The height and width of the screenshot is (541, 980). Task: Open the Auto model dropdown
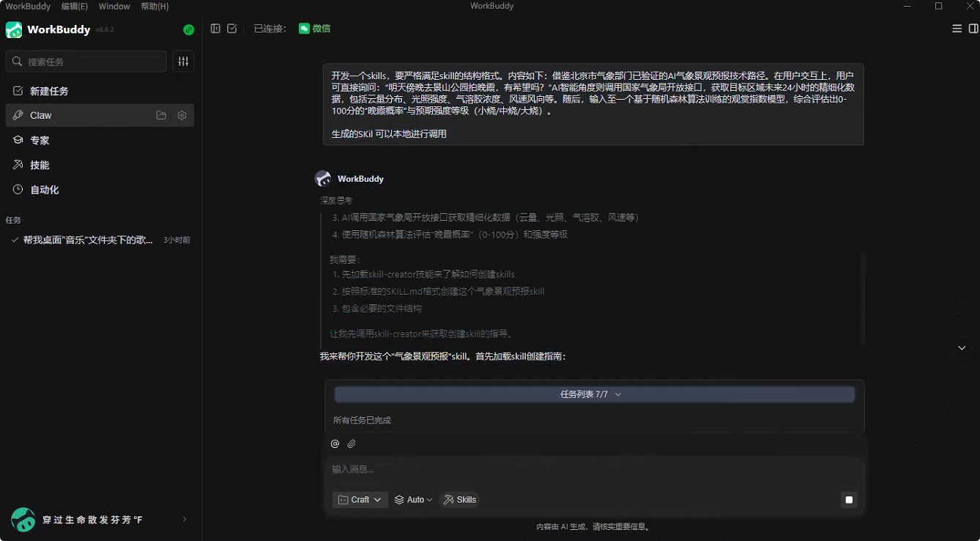tap(414, 500)
